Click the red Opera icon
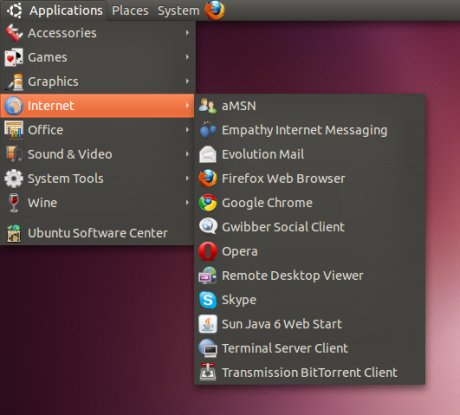This screenshot has width=460, height=415. click(208, 251)
